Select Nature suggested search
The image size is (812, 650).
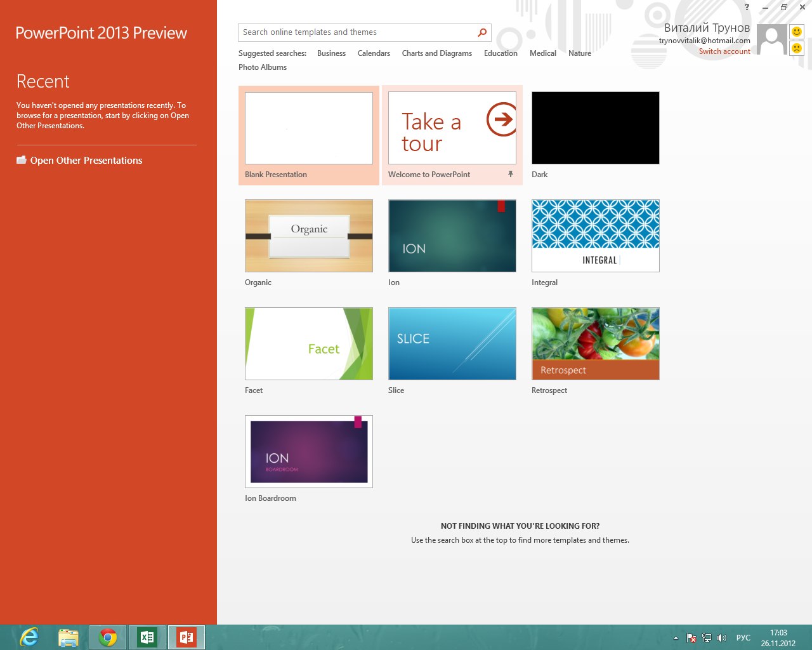(580, 53)
